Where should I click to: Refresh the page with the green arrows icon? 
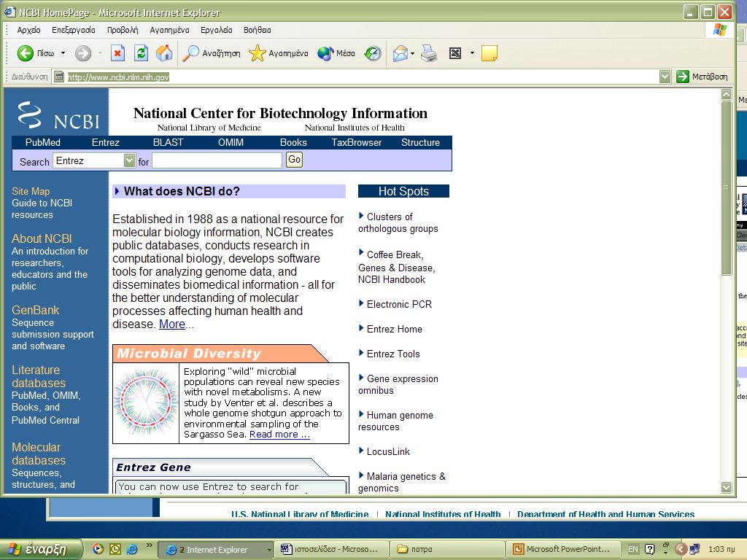[141, 52]
